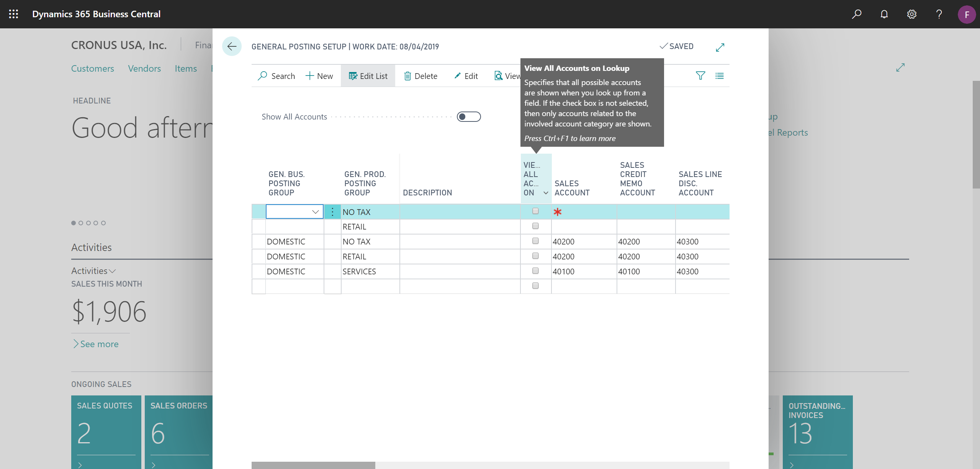Expand the page to full screen
This screenshot has height=469, width=980.
point(720,47)
